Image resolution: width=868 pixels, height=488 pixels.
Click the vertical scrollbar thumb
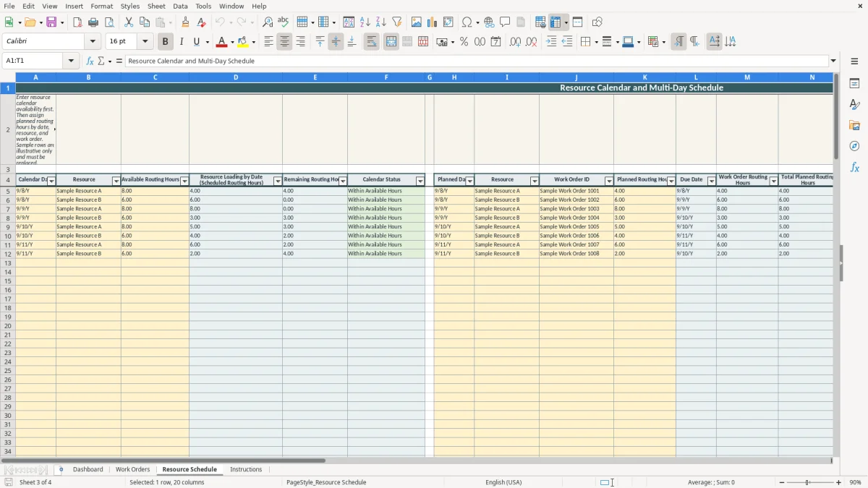point(837,116)
